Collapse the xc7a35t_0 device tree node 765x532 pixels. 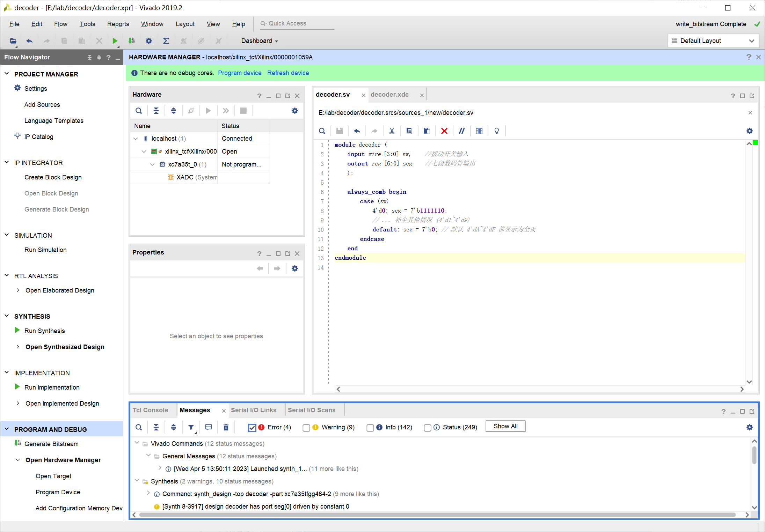point(152,164)
